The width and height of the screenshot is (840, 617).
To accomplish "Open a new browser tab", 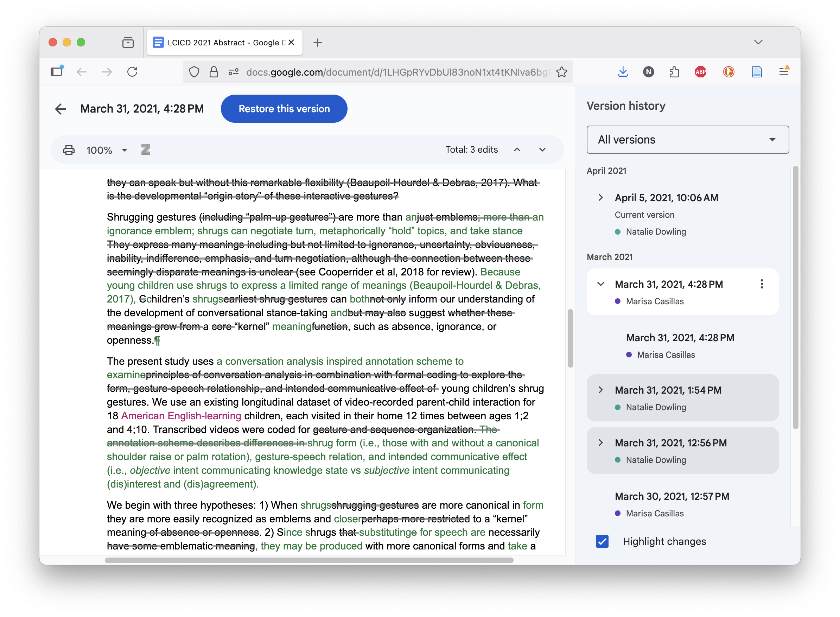I will (318, 43).
